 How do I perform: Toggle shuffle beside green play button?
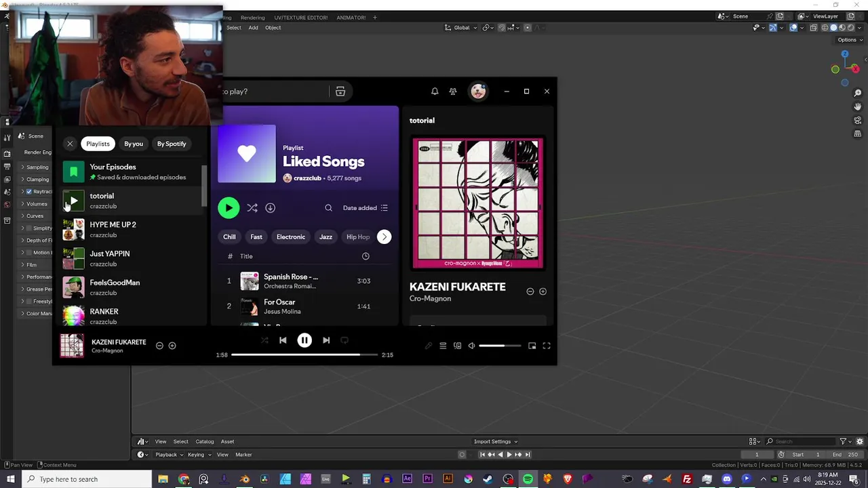[252, 208]
